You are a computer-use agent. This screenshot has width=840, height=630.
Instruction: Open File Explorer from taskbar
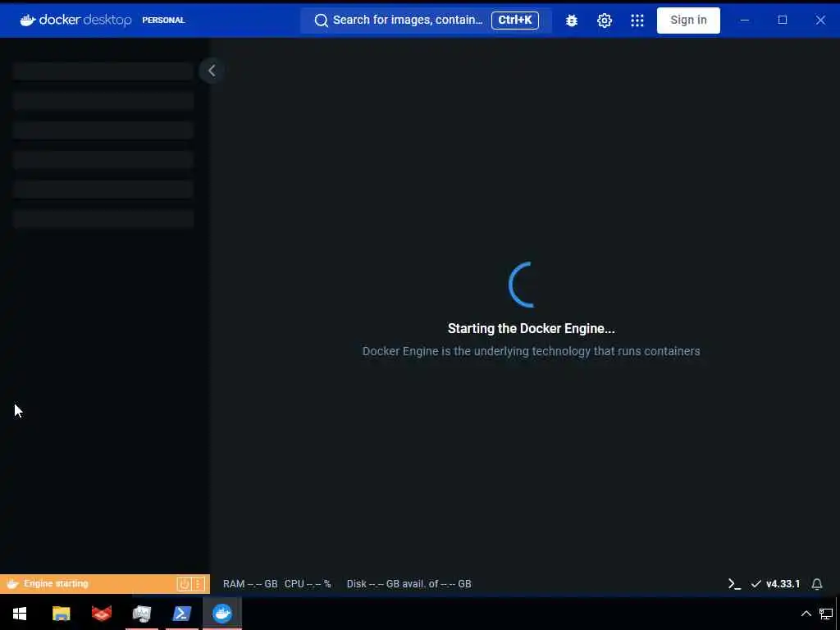(61, 614)
